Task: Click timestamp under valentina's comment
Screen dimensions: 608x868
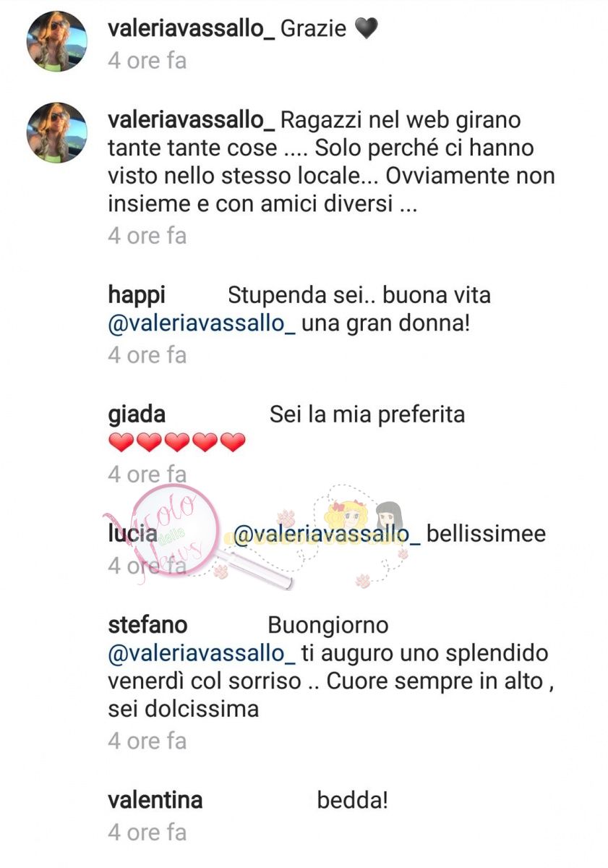Action: click(x=147, y=833)
